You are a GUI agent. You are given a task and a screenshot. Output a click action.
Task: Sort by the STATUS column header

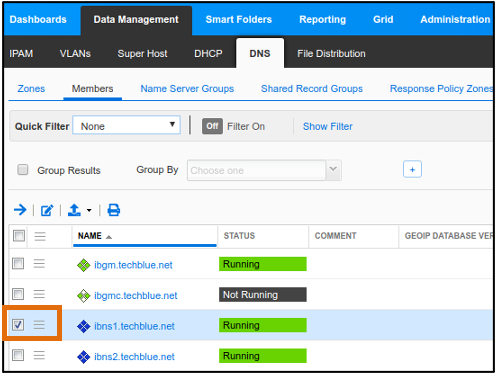tap(239, 236)
